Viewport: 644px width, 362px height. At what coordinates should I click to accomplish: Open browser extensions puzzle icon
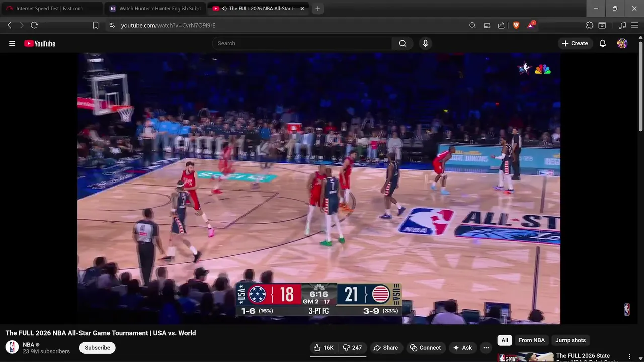[x=590, y=25]
